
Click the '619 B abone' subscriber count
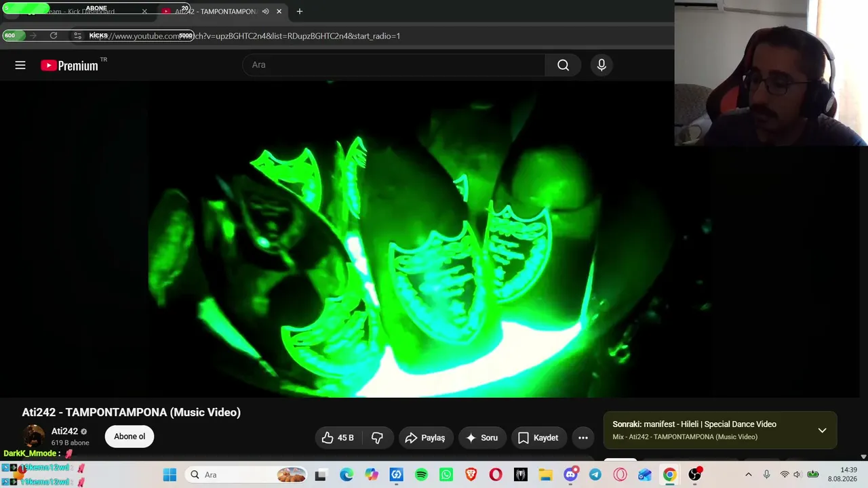click(70, 443)
